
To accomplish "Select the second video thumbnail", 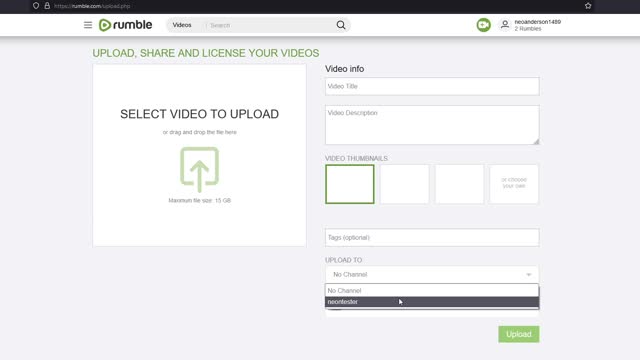I will click(x=404, y=184).
